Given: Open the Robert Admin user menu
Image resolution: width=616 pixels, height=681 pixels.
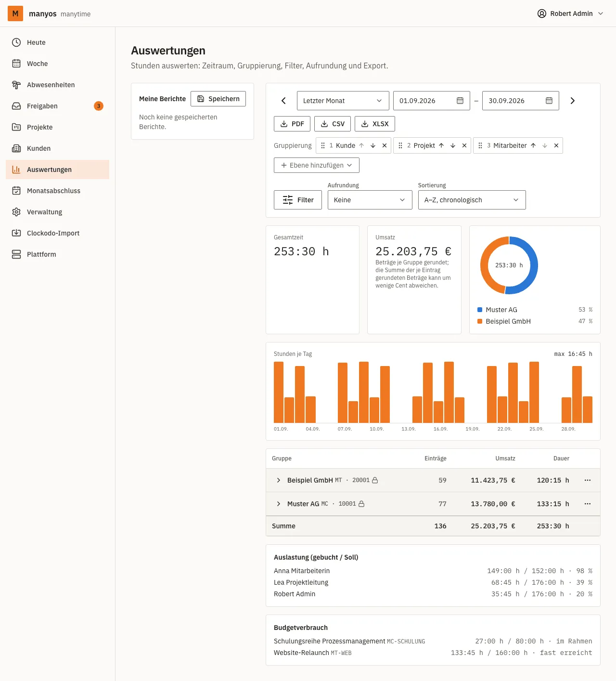Looking at the screenshot, I should (570, 13).
